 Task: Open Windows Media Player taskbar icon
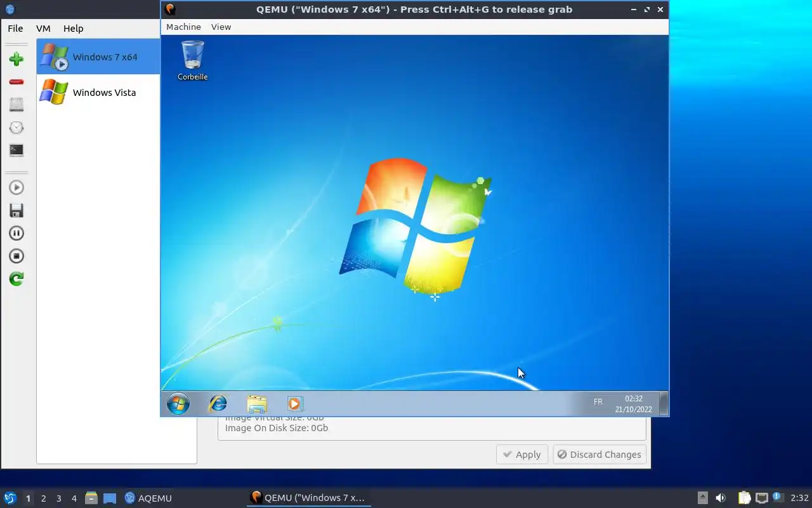pyautogui.click(x=295, y=403)
